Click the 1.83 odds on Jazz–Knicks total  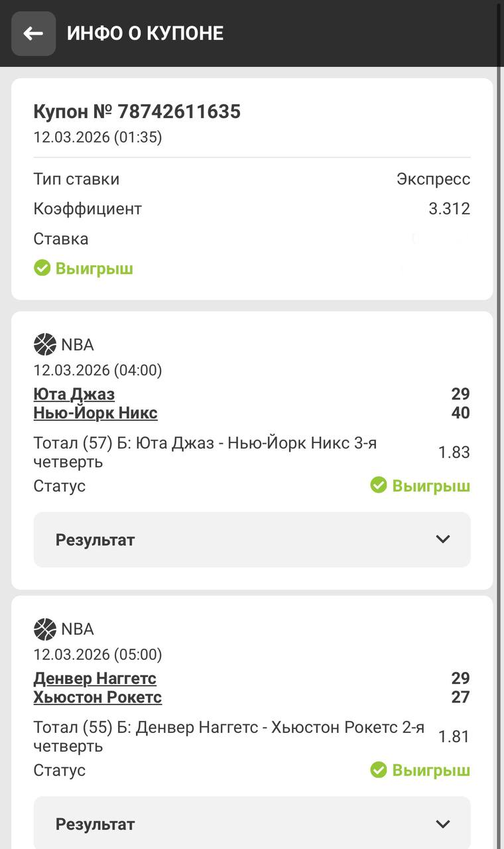454,452
